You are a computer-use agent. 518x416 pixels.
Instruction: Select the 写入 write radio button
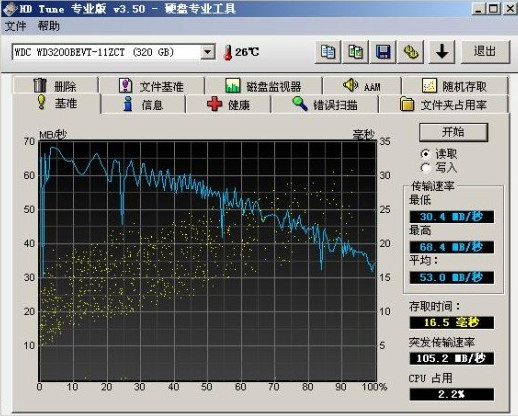(425, 167)
